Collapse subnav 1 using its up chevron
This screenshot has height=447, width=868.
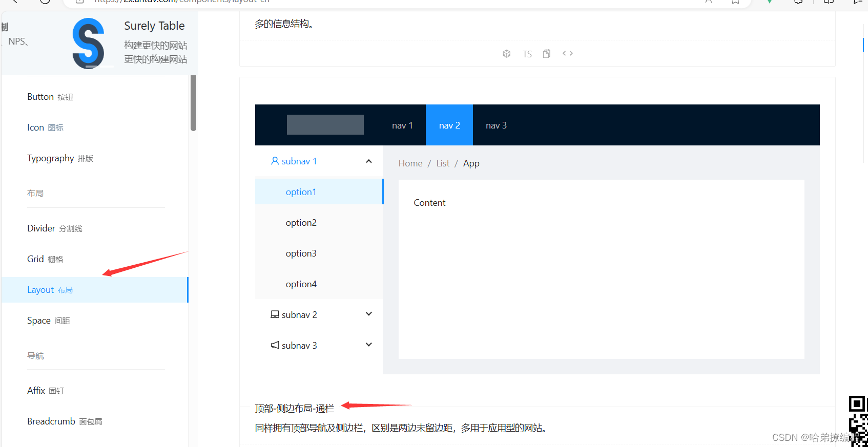(x=369, y=161)
